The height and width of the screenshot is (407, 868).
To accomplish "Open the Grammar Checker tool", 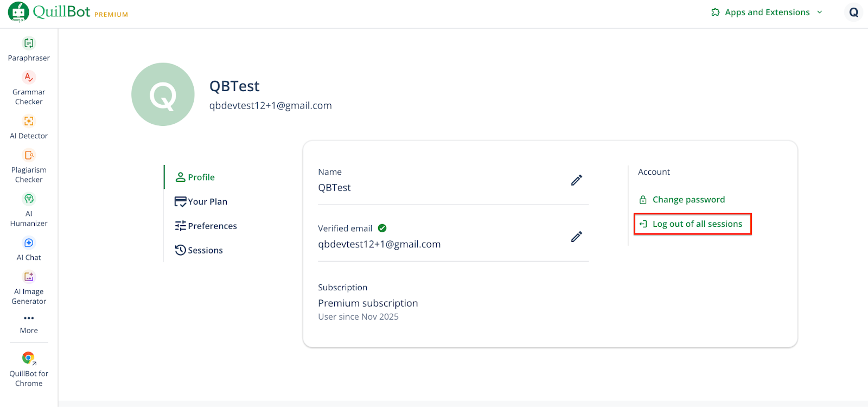I will 29,88.
